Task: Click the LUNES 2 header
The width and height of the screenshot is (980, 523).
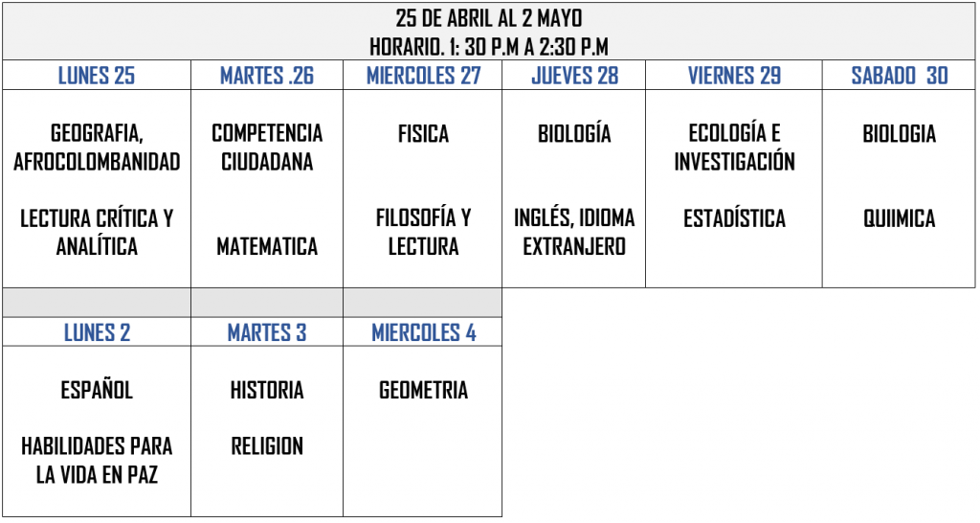Action: (97, 333)
